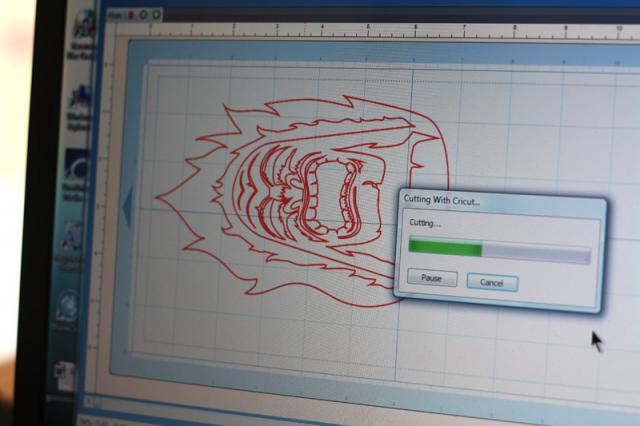
Task: Select the Page 1 tab
Action: 115,15
